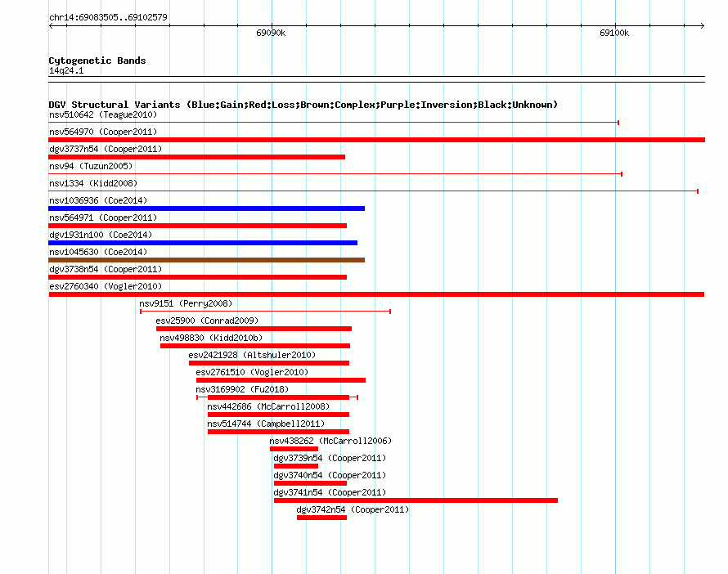Click the blue gain bar for nsv1036936
Image resolution: width=728 pixels, height=574 pixels.
[x=207, y=209]
